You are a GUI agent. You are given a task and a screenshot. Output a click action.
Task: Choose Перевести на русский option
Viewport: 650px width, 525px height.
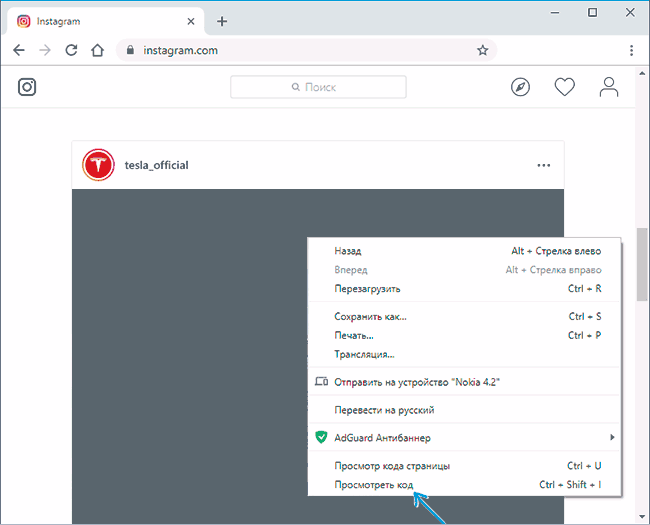pyautogui.click(x=384, y=410)
